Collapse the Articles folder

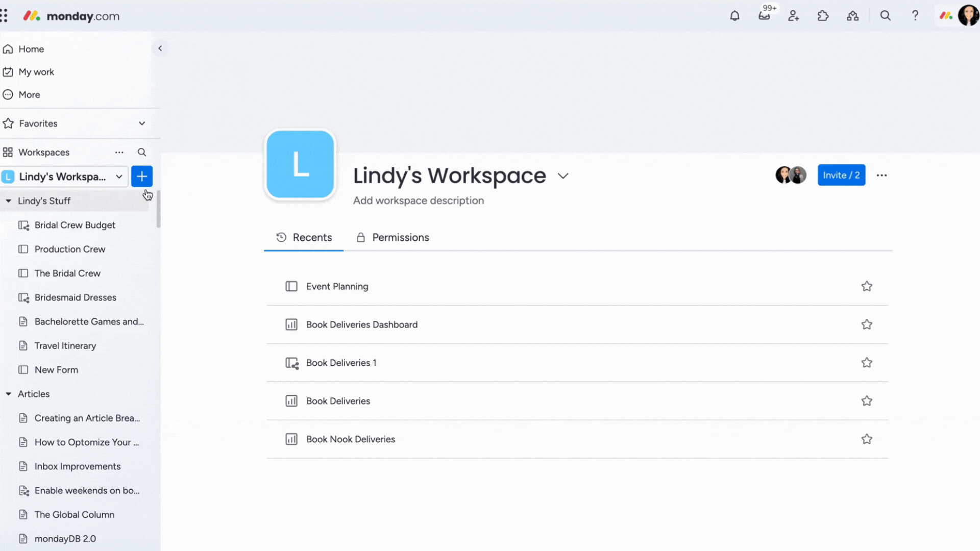(x=8, y=394)
